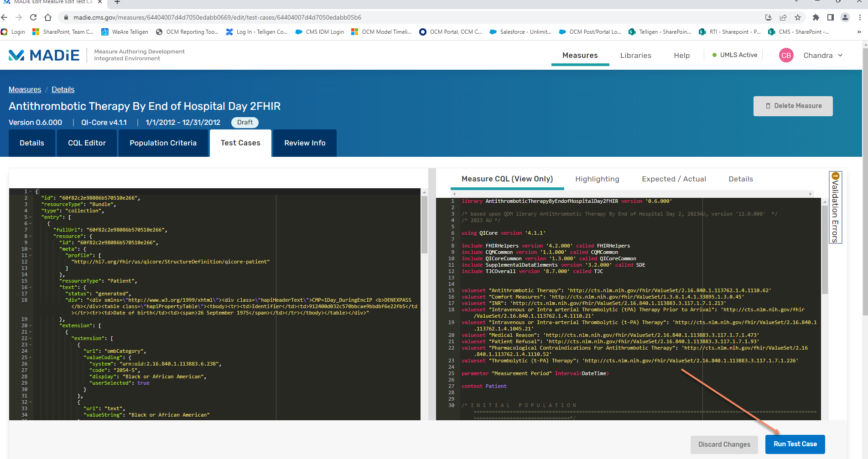Open the WeAre Telligen bookmark
The image size is (868, 459).
click(x=125, y=32)
